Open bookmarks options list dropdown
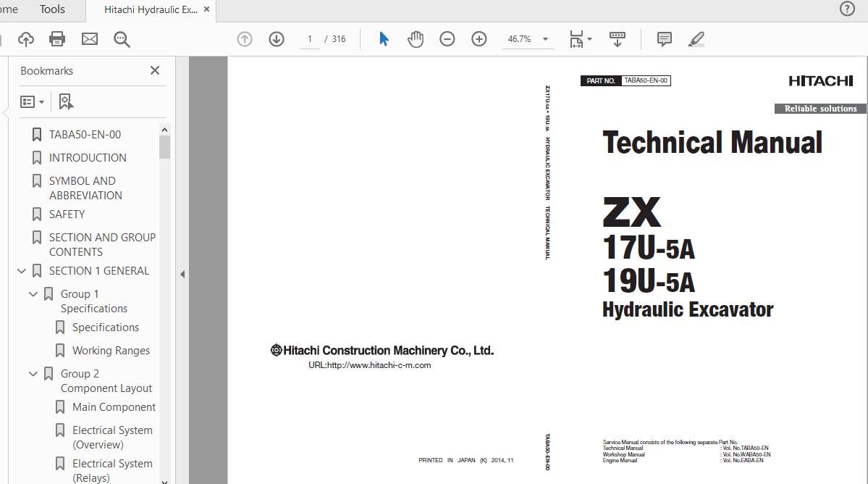The image size is (868, 484). pyautogui.click(x=32, y=102)
